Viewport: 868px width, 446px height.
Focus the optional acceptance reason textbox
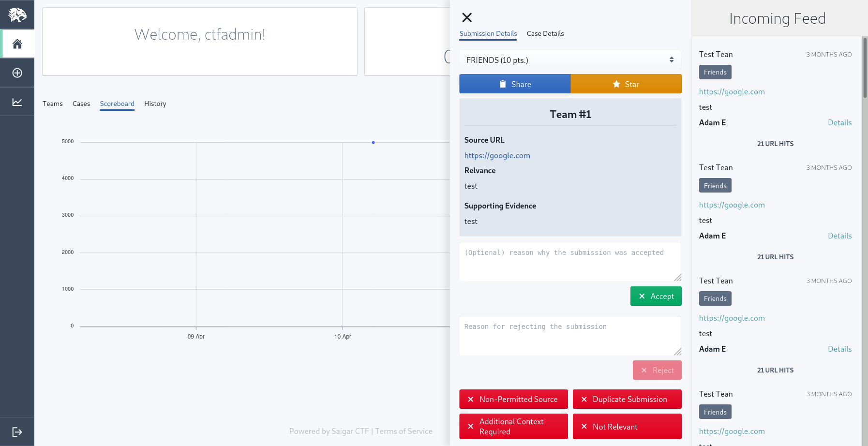click(570, 262)
